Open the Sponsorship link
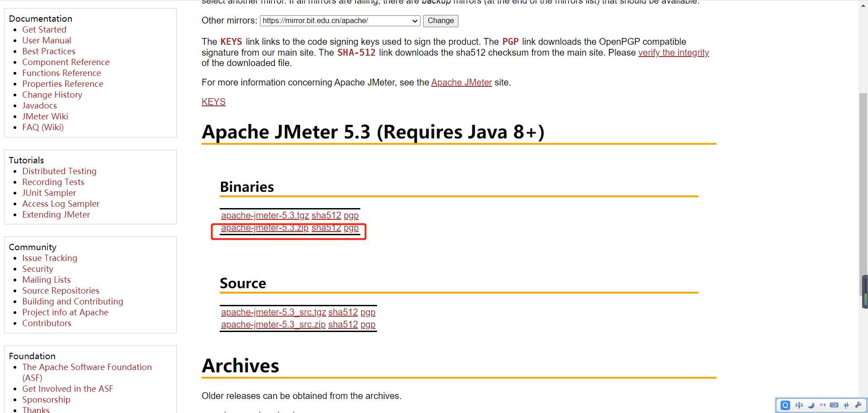868x413 pixels. tap(47, 399)
